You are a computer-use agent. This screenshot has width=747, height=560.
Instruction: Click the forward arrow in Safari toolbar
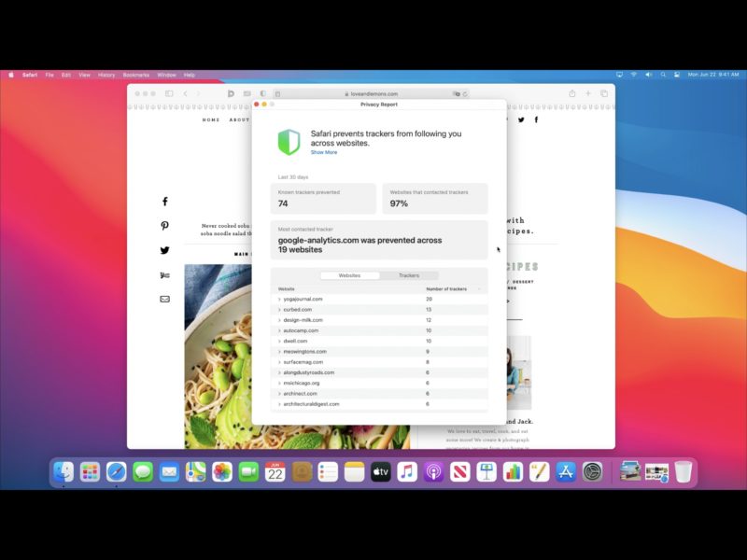[x=199, y=94]
